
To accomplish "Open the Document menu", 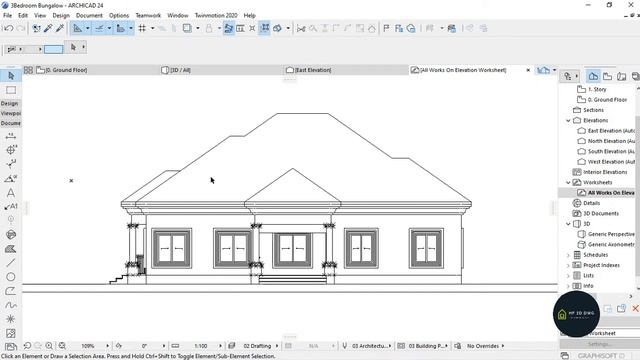I will tap(89, 16).
